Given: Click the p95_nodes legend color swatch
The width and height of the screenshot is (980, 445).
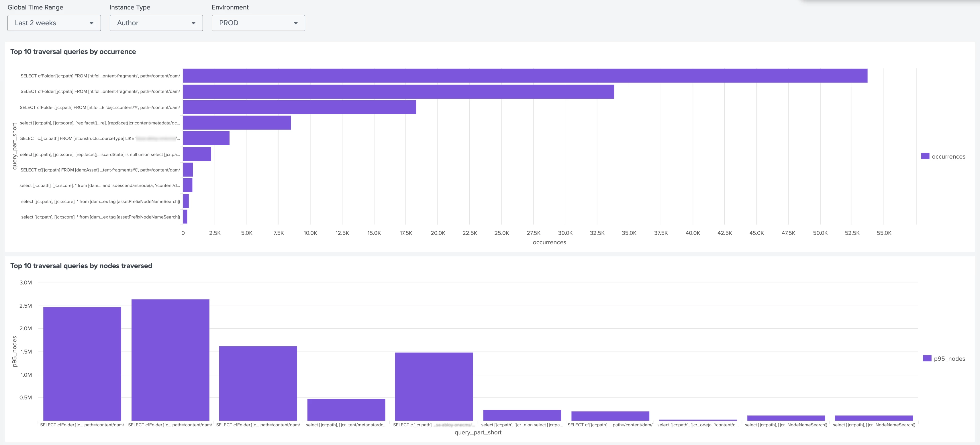Looking at the screenshot, I should 927,358.
